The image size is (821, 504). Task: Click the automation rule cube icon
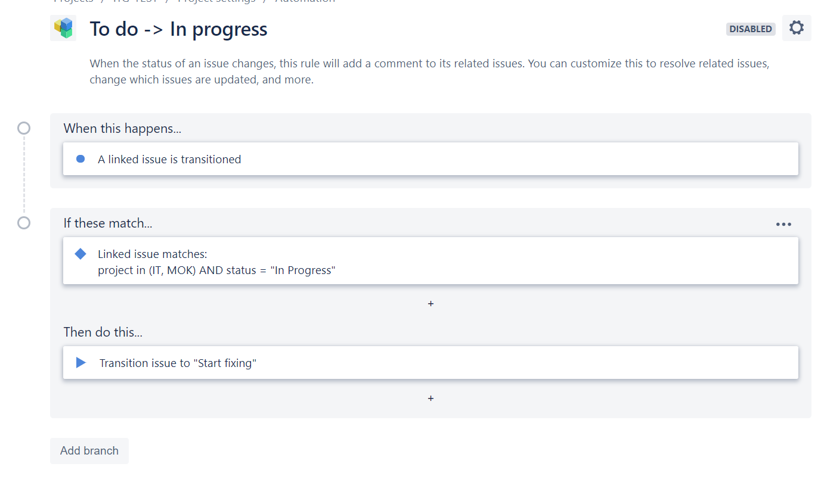pos(63,28)
